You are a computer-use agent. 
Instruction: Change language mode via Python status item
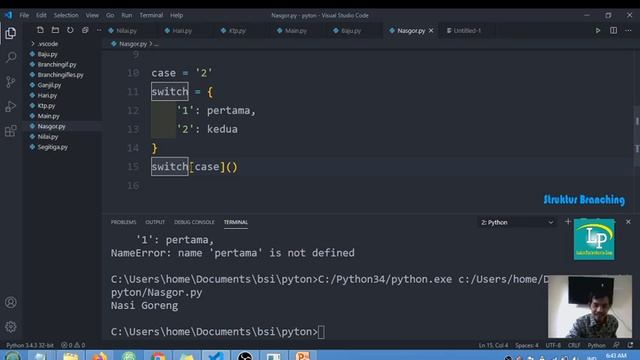tap(596, 345)
